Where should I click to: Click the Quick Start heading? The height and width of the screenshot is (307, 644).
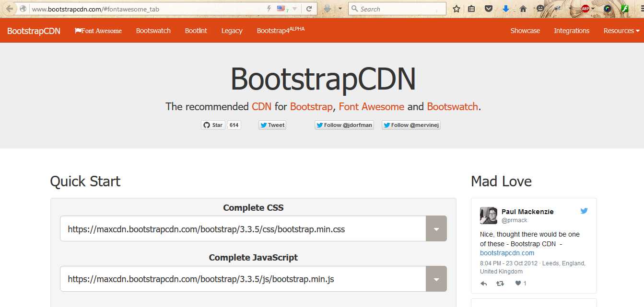tap(85, 182)
